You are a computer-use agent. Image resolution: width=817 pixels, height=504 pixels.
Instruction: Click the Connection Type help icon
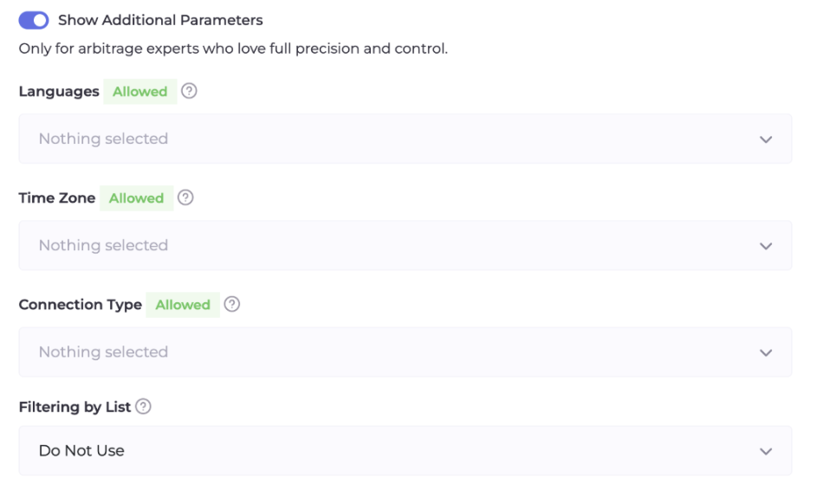[x=232, y=304]
